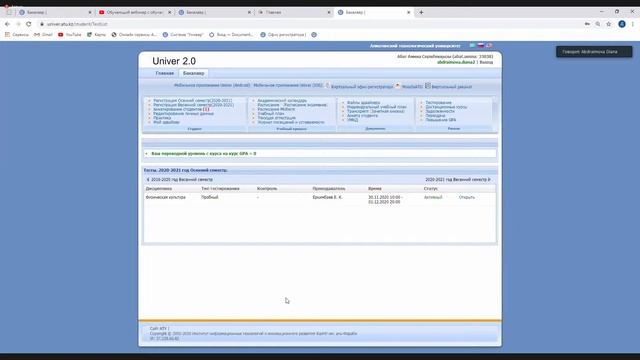Image resolution: width=640 pixels, height=360 pixels.
Task: Open the Chrome three-dot menu
Action: pyautogui.click(x=633, y=24)
